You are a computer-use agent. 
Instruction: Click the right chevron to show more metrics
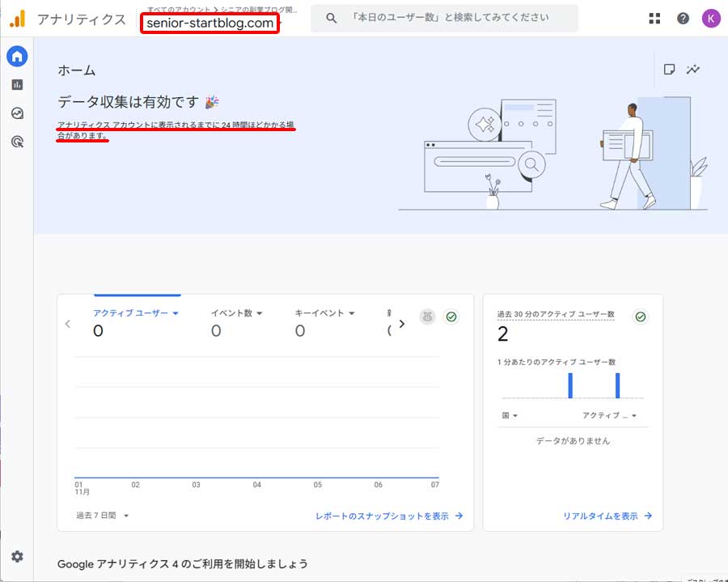(401, 322)
